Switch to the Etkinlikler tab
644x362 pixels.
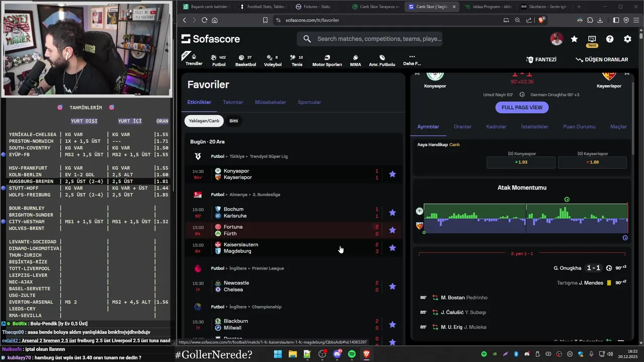[x=199, y=102]
